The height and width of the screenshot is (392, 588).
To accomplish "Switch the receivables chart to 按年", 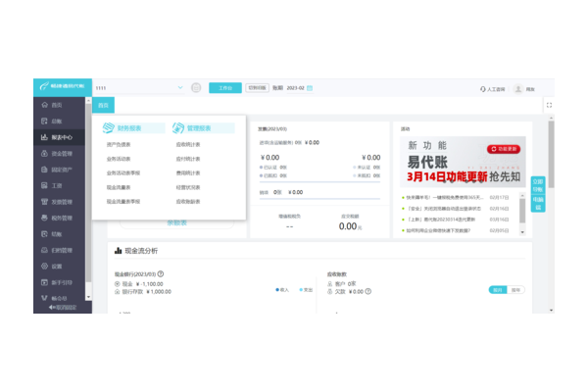I will pos(516,290).
